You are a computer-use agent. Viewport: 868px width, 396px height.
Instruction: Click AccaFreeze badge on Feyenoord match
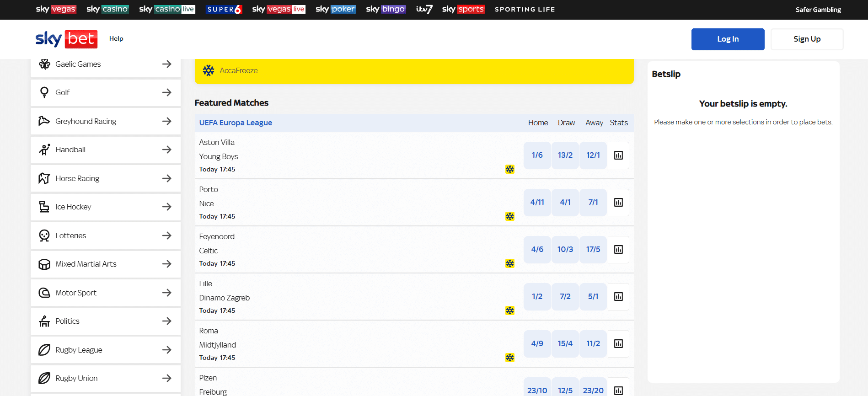(510, 263)
